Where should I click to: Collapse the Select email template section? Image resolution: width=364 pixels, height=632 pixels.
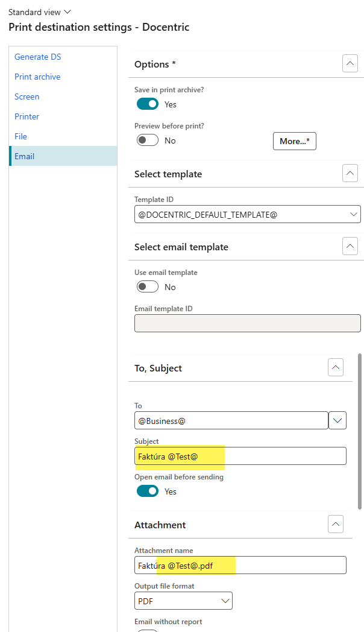pos(350,247)
